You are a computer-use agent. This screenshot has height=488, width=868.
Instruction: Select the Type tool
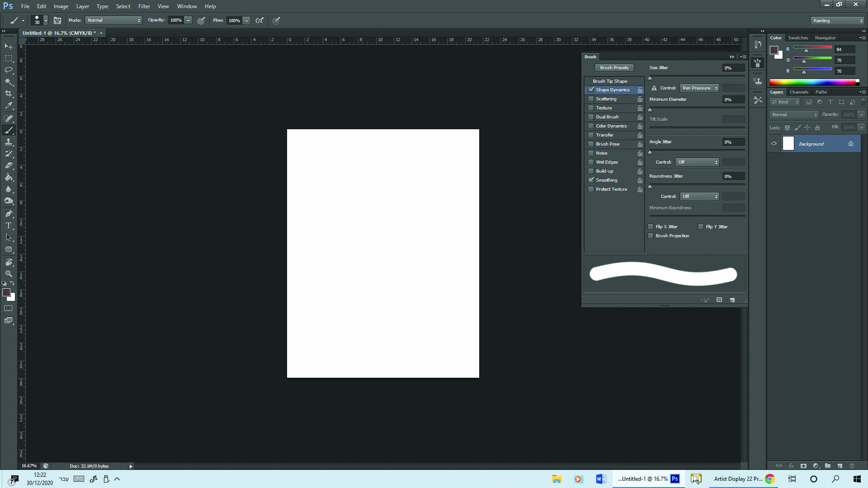[x=9, y=225]
